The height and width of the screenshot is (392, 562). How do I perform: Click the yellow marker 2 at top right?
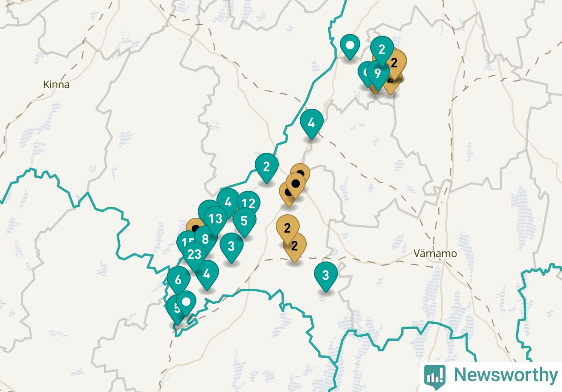(395, 62)
